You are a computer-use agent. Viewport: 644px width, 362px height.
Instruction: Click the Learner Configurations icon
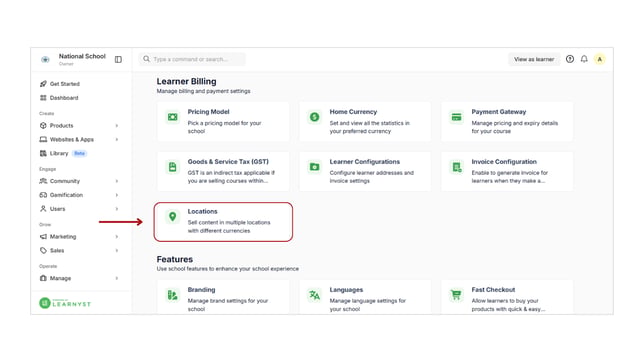(x=315, y=167)
